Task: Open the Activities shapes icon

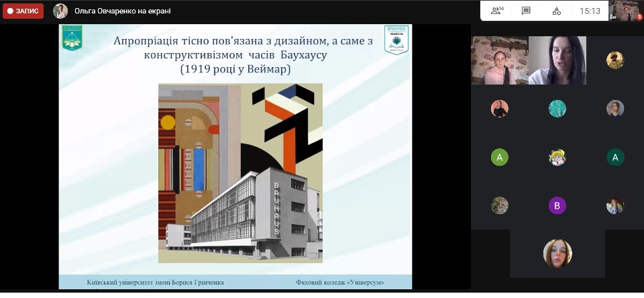Action: (557, 11)
